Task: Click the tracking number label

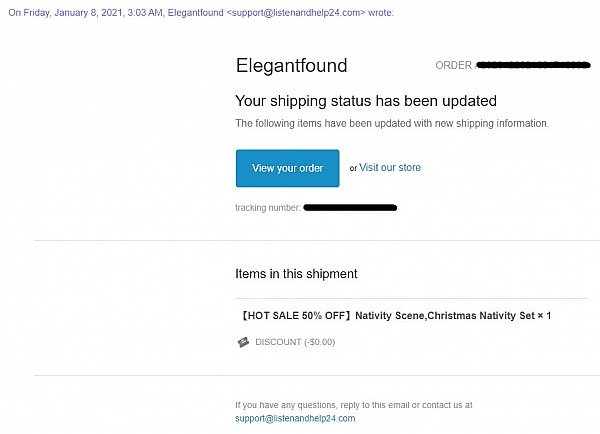Action: click(268, 207)
